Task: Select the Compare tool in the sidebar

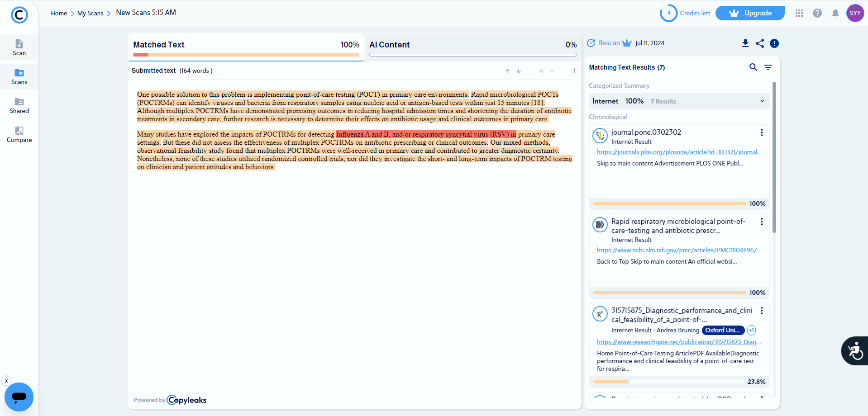Action: [19, 134]
